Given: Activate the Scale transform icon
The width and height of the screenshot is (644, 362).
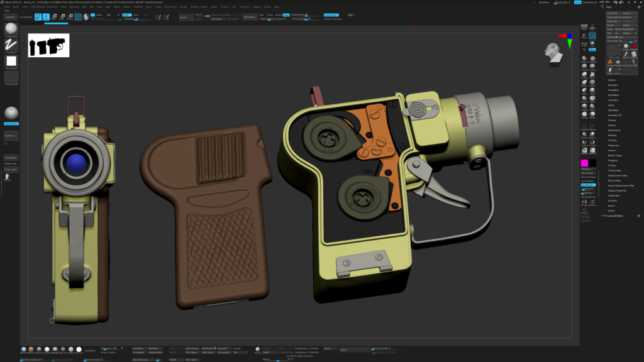Looking at the screenshot, I should (62, 17).
